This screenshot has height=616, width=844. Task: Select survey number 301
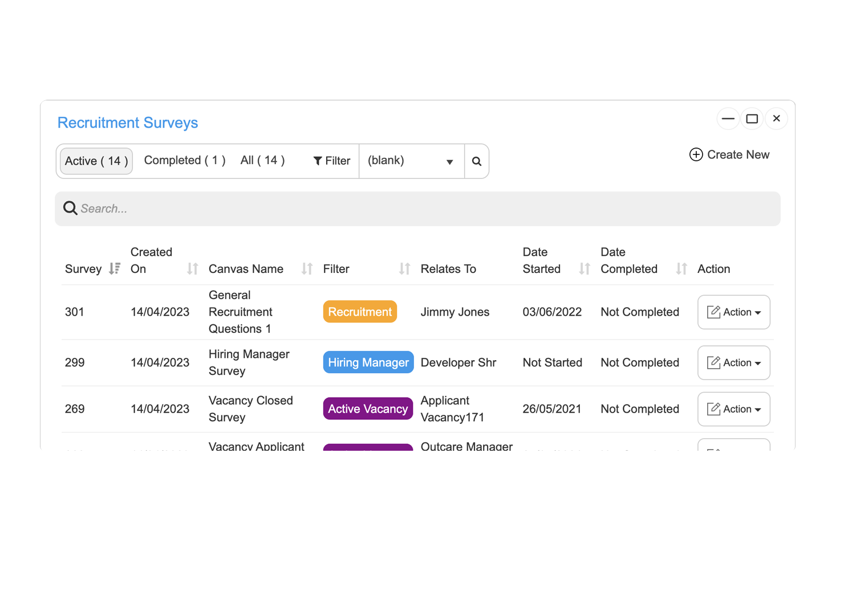(75, 312)
